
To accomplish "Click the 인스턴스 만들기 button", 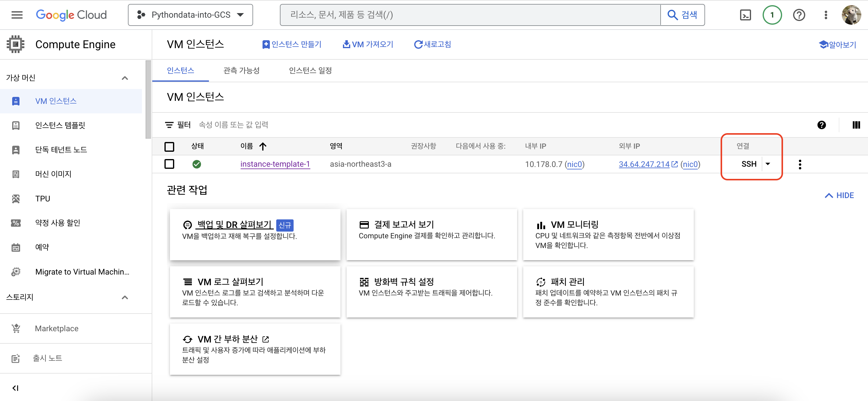I will (292, 44).
